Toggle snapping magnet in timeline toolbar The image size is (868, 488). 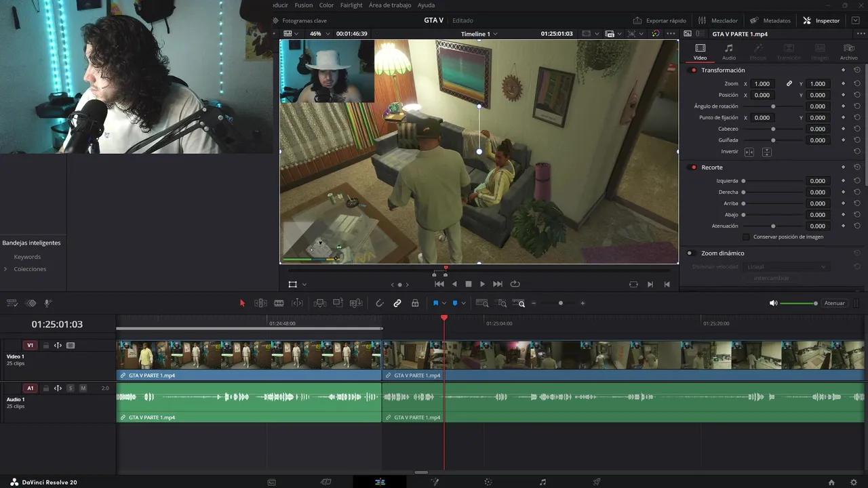380,303
